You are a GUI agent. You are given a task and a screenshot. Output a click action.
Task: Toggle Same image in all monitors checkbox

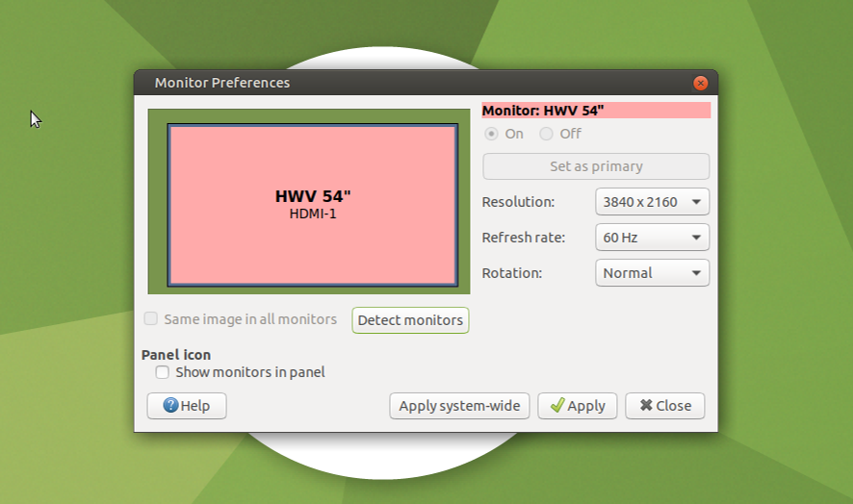click(151, 318)
